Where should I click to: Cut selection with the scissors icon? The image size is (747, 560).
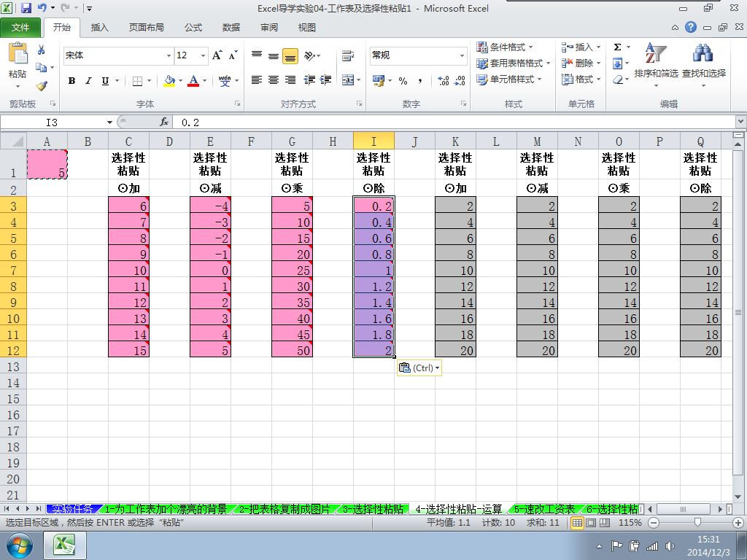42,50
